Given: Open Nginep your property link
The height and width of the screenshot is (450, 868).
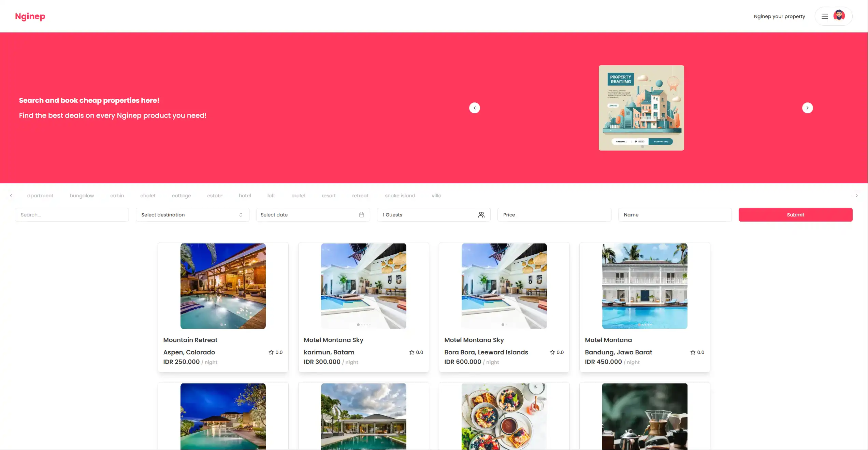Looking at the screenshot, I should (x=779, y=16).
